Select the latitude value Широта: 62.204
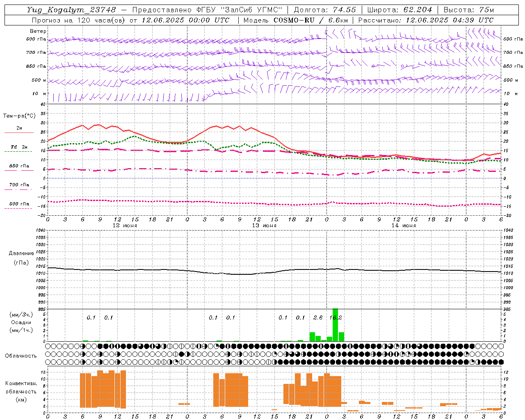Image resolution: width=525 pixels, height=420 pixels. click(399, 9)
